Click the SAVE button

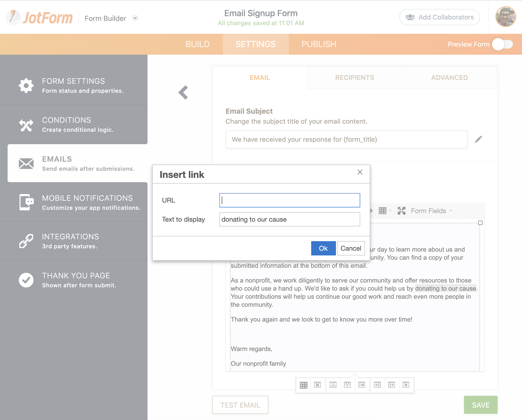coord(481,405)
